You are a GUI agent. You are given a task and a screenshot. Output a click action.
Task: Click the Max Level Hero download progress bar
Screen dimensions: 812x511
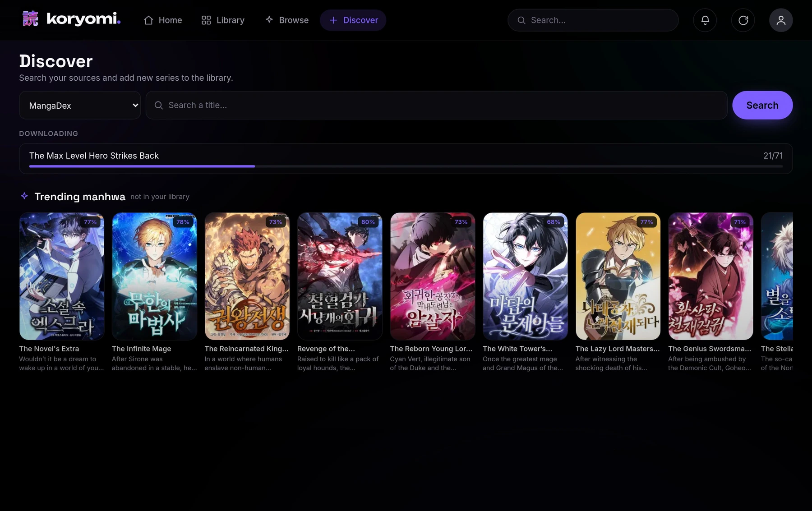pos(406,166)
